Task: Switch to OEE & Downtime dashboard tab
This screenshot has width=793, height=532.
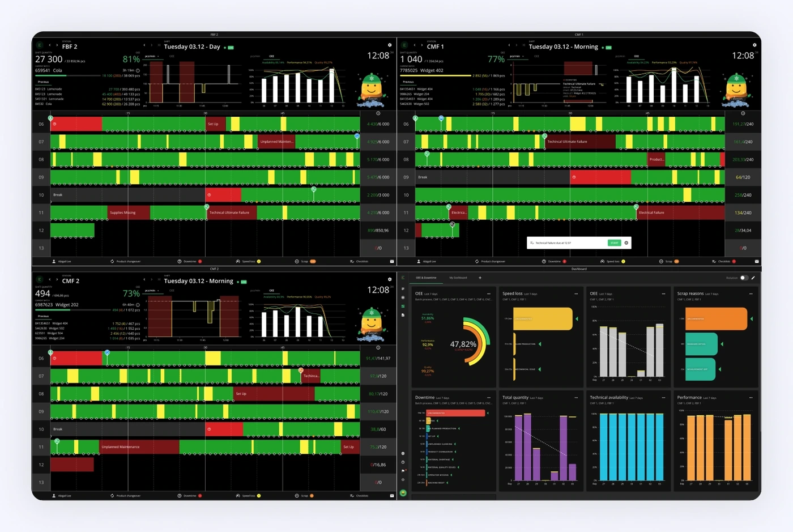Action: 426,278
